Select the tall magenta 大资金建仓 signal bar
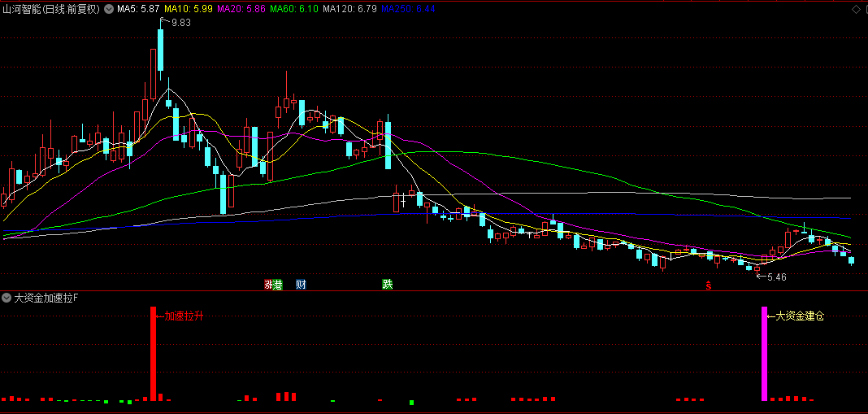The width and height of the screenshot is (868, 414). tap(765, 354)
